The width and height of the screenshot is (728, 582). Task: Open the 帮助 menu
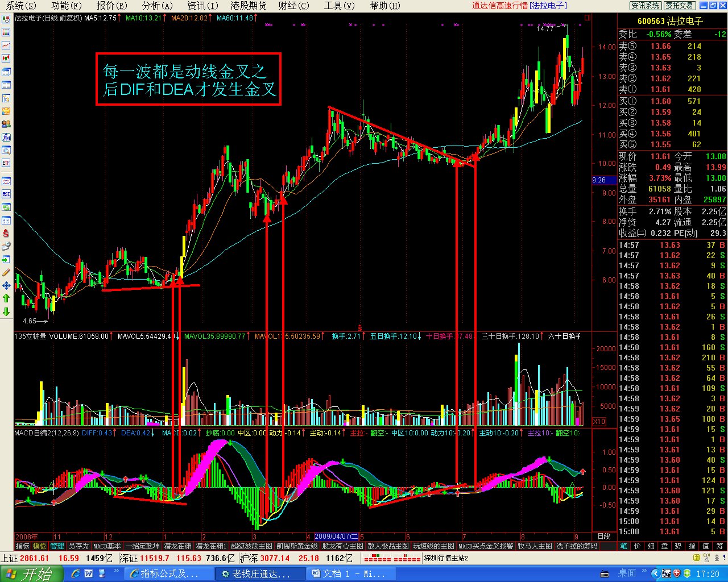coord(385,6)
